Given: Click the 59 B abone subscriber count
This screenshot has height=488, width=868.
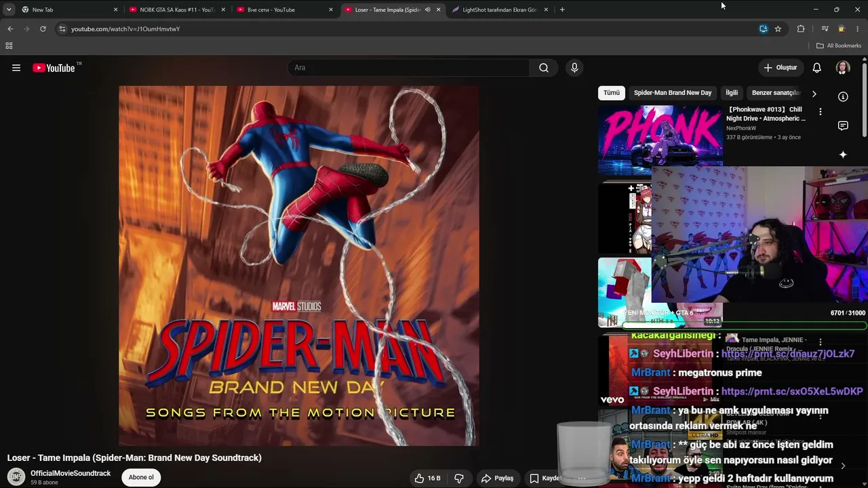Looking at the screenshot, I should pos(44,483).
